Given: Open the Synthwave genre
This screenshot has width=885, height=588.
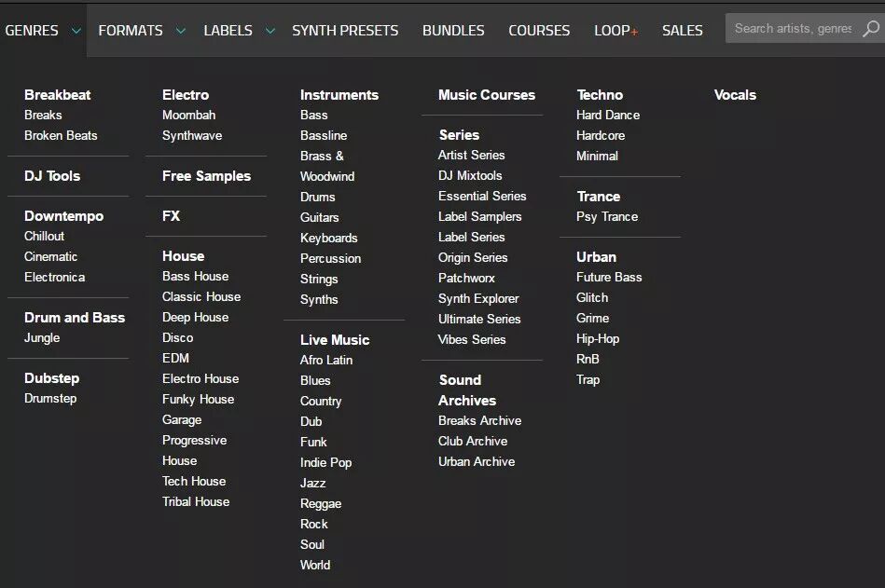Looking at the screenshot, I should 192,135.
